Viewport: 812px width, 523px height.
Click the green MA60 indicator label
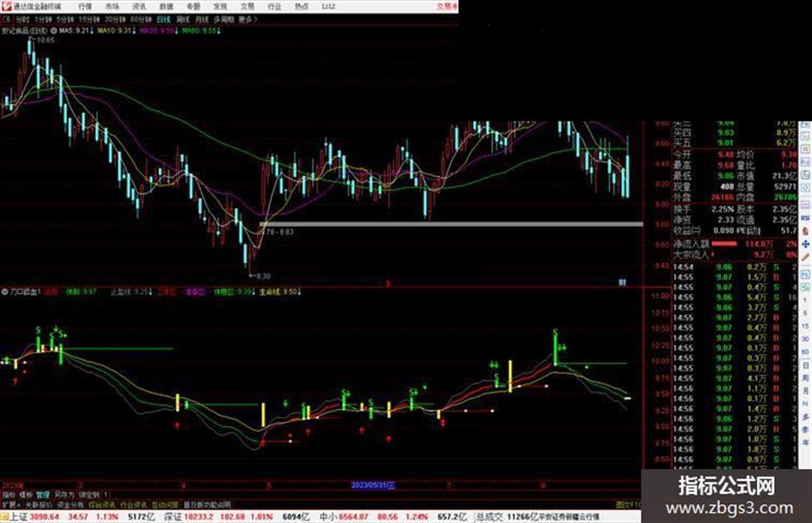(201, 31)
